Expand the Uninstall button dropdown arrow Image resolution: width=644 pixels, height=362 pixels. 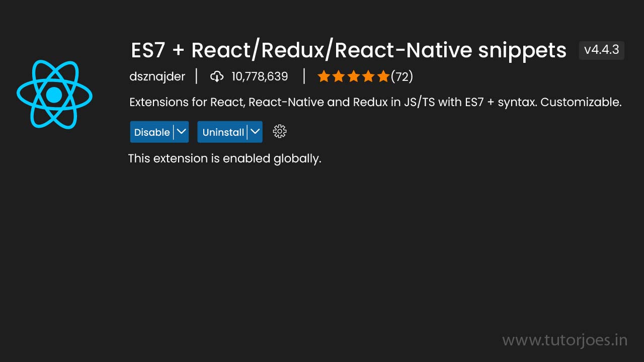tap(255, 132)
